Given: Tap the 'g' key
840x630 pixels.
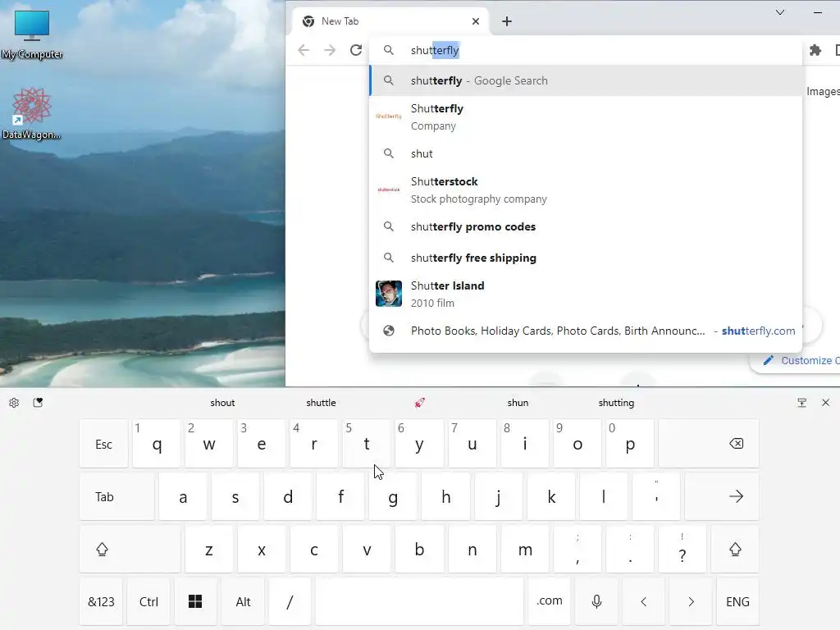Looking at the screenshot, I should click(x=393, y=496).
